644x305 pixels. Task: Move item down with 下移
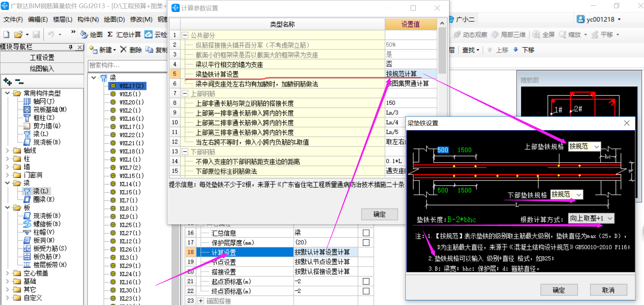point(524,50)
